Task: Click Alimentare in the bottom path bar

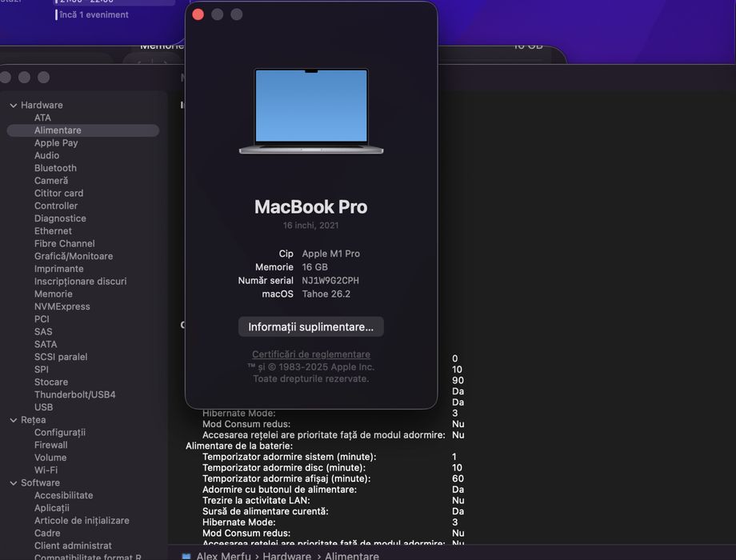Action: (351, 556)
